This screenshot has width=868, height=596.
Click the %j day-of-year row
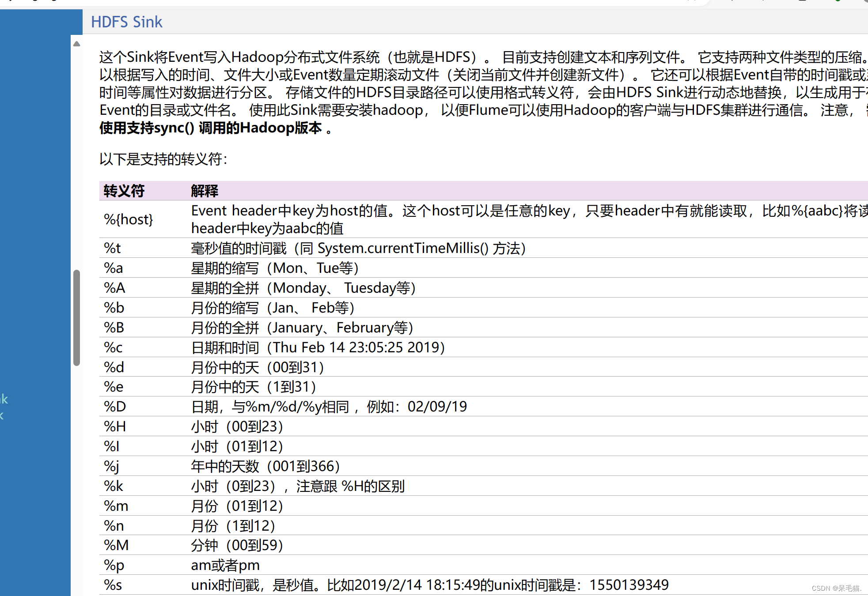(265, 466)
